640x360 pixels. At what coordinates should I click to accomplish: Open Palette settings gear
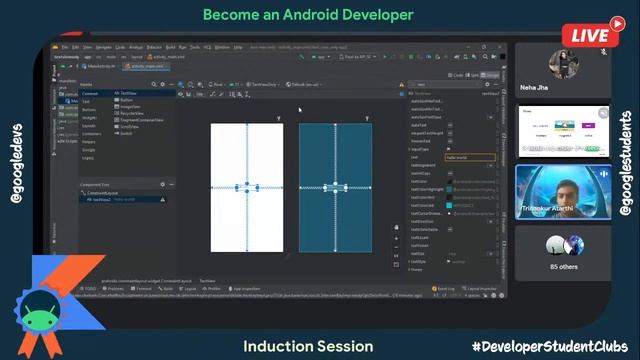[x=162, y=84]
